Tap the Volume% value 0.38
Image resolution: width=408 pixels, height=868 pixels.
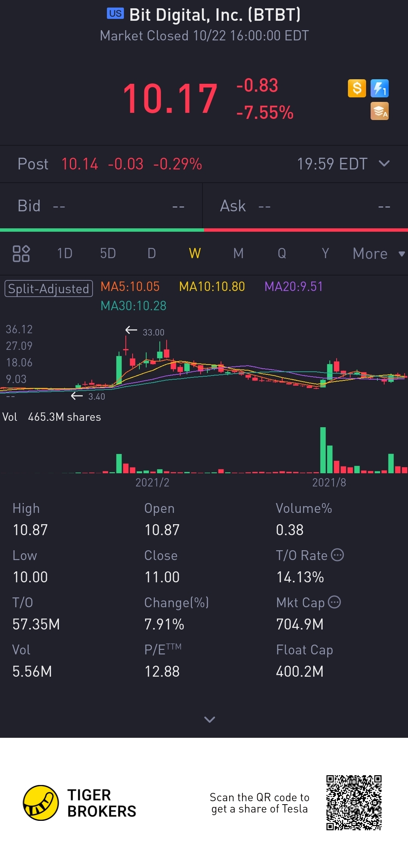point(290,530)
